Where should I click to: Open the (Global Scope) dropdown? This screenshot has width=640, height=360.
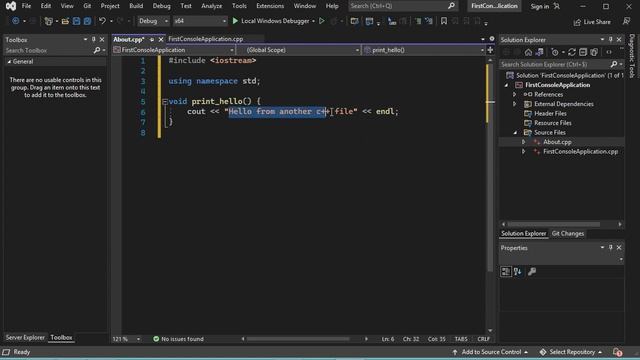pyautogui.click(x=299, y=50)
